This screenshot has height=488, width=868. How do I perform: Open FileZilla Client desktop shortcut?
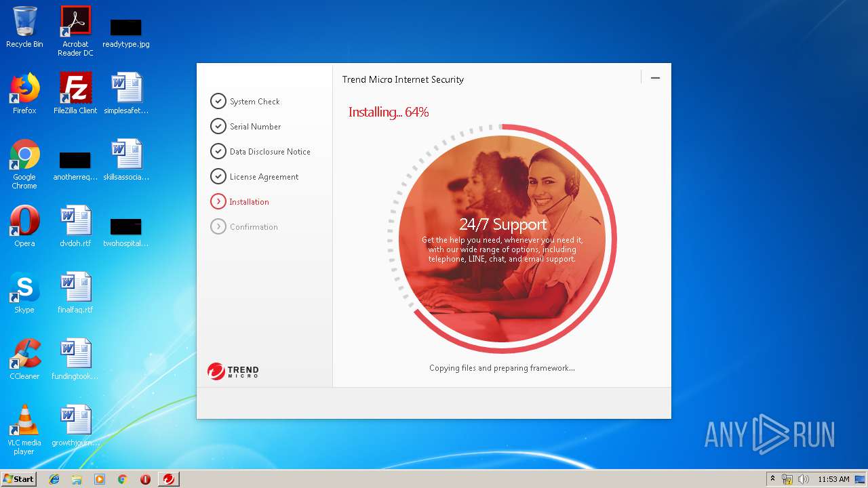75,94
